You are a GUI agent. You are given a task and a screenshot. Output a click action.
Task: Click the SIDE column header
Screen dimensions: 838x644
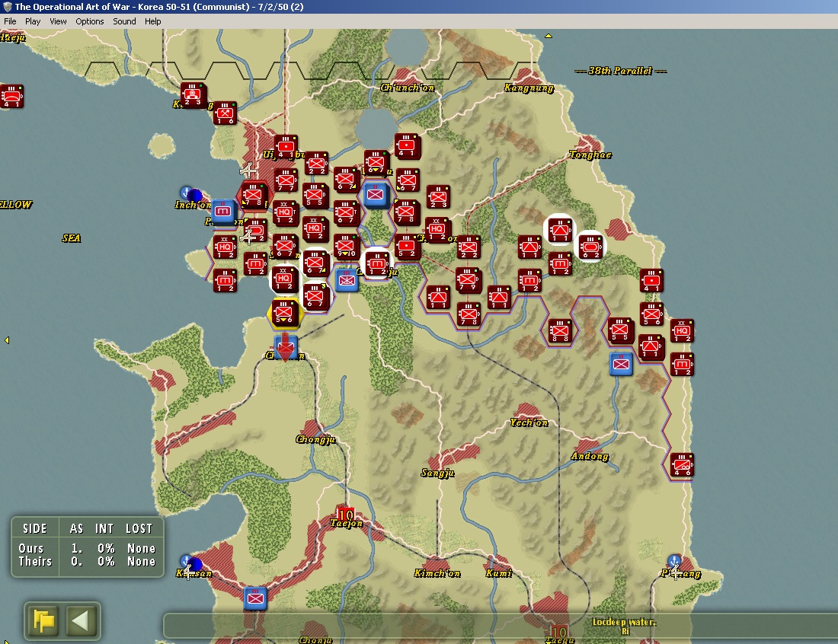tap(35, 528)
